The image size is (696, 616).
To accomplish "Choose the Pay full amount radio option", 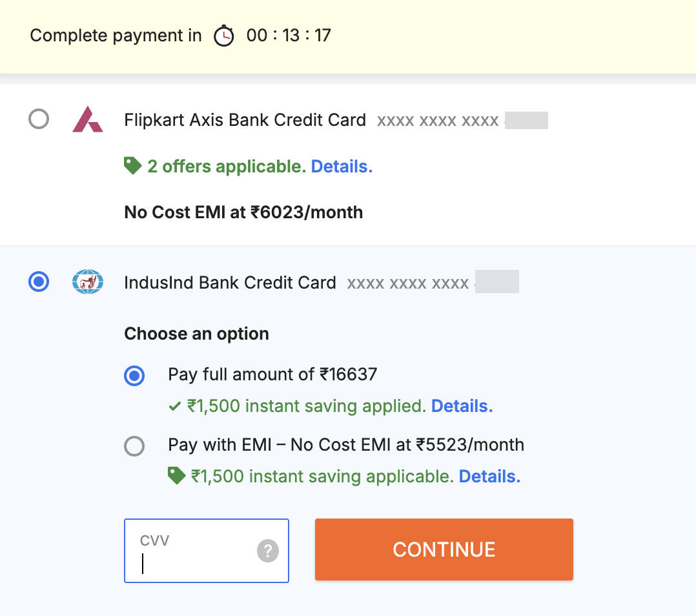I will (x=134, y=376).
